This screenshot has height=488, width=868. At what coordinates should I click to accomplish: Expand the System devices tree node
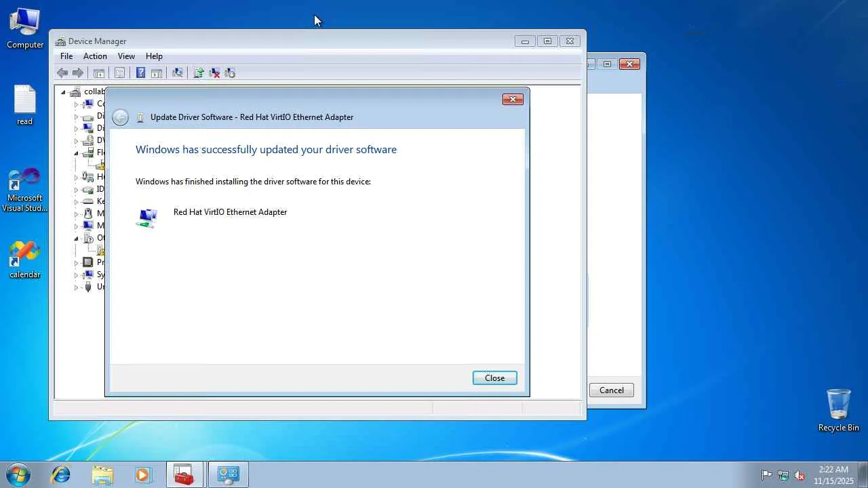(76, 274)
